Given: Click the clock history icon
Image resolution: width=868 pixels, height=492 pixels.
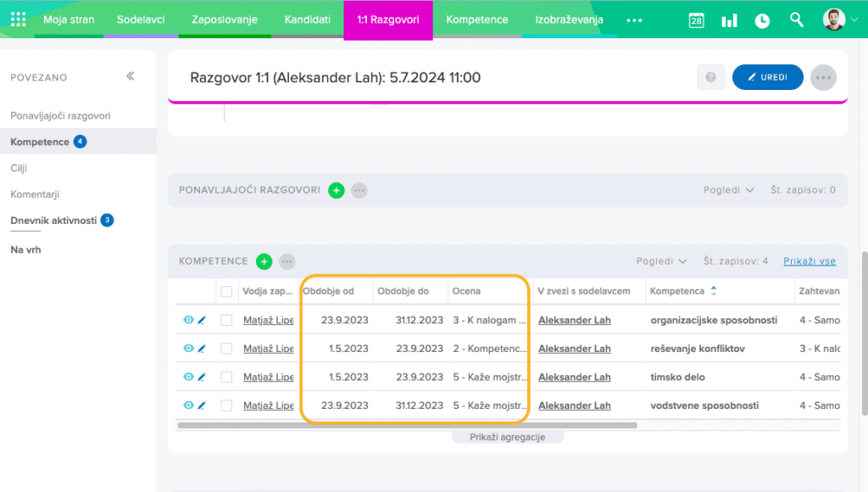Looking at the screenshot, I should tap(762, 20).
